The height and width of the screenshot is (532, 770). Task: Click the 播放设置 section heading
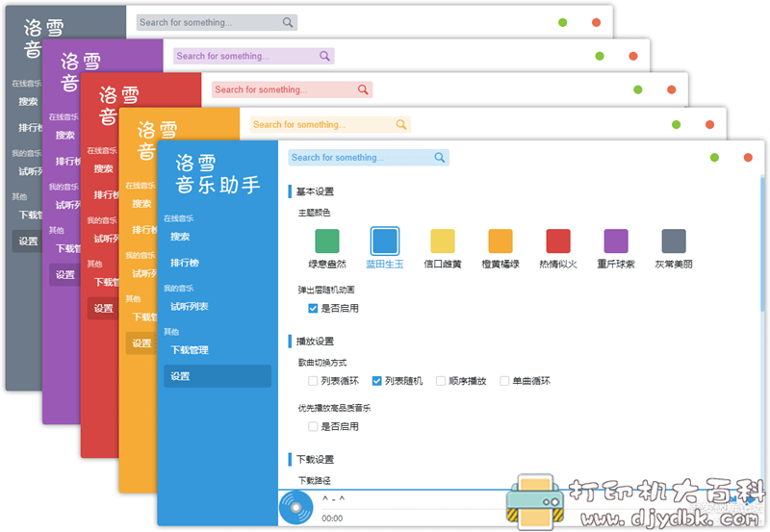tap(315, 342)
